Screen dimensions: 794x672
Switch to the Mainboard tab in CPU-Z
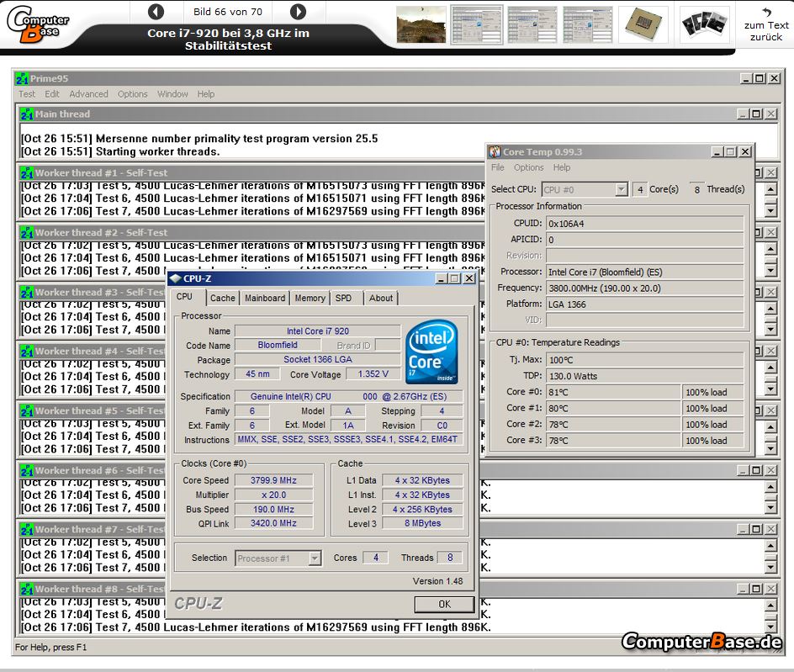point(265,299)
